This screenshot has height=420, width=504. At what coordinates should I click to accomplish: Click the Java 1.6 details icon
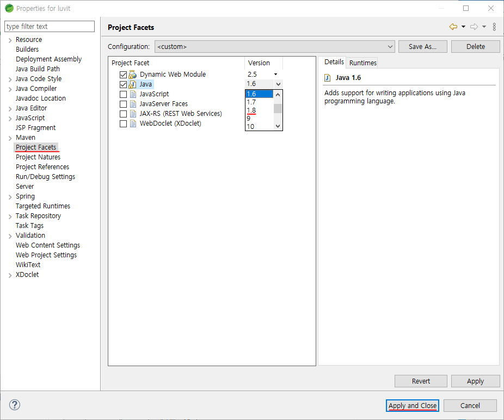[328, 78]
